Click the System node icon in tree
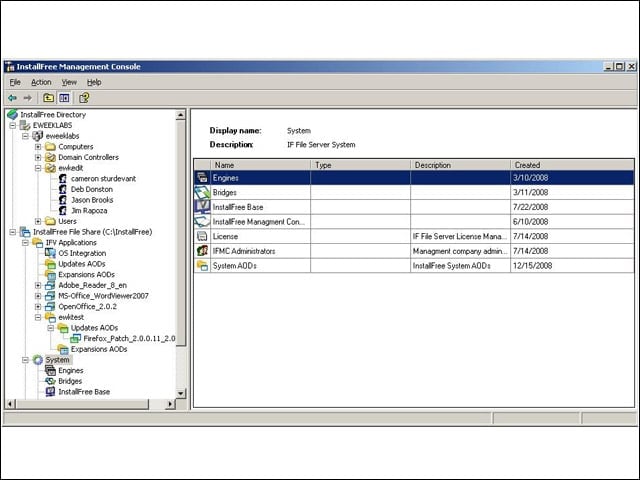The image size is (640, 480). pos(38,360)
